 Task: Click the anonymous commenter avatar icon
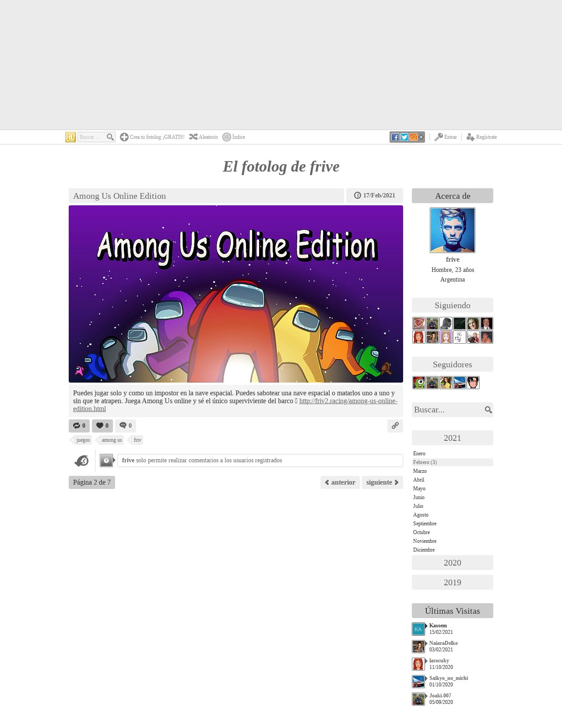[x=106, y=461]
